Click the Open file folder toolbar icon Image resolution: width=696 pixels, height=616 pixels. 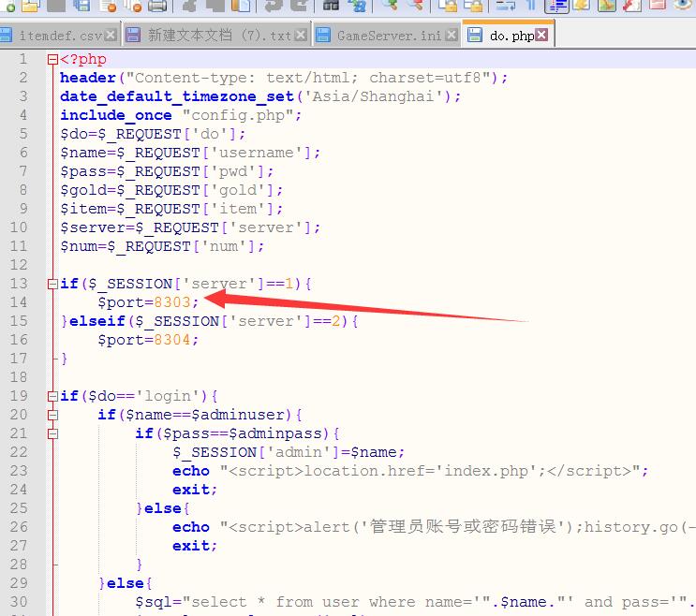pyautogui.click(x=31, y=6)
